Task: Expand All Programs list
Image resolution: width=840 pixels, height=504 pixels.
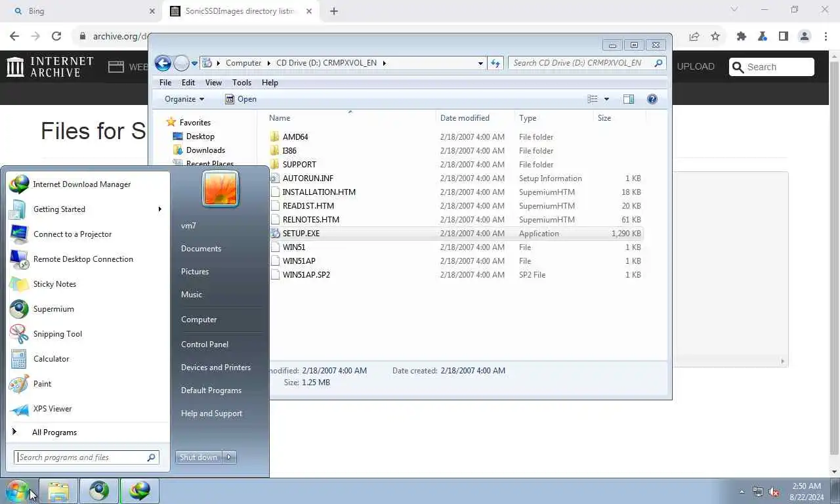Action: 89,432
